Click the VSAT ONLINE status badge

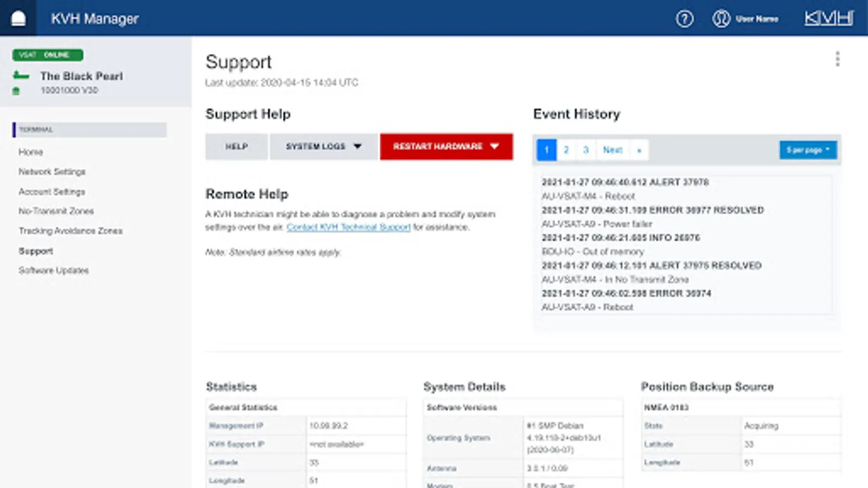click(x=48, y=55)
